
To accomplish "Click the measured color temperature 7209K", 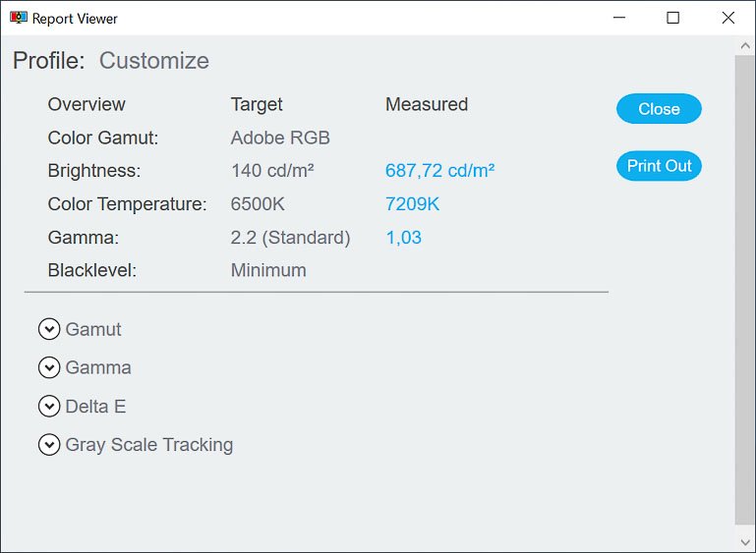I will pyautogui.click(x=412, y=204).
